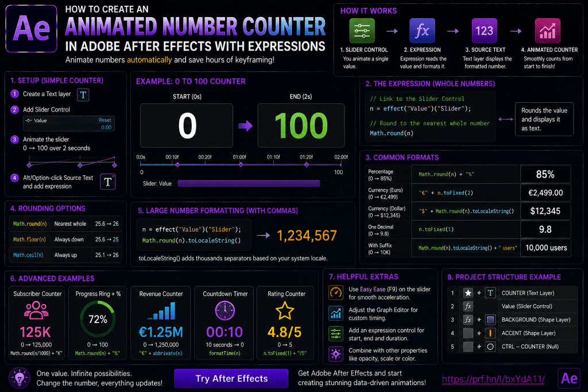Click the Try After Effects button
Screen dimensions: 588x392
[x=231, y=378]
